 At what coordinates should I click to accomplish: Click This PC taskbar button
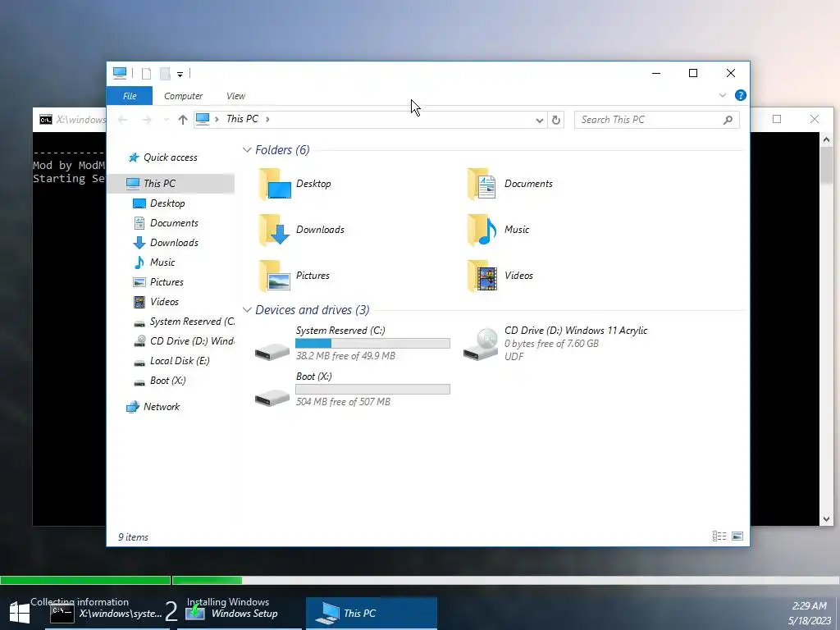(372, 614)
